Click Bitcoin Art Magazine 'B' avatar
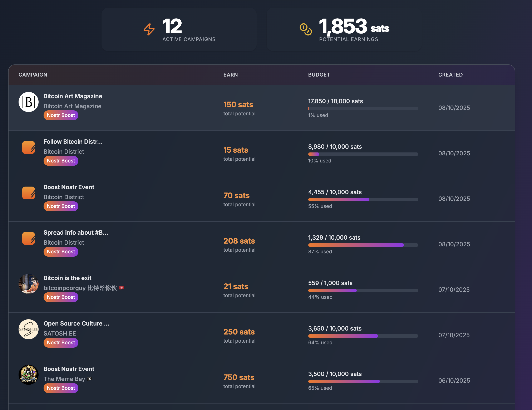The width and height of the screenshot is (532, 410). (29, 102)
